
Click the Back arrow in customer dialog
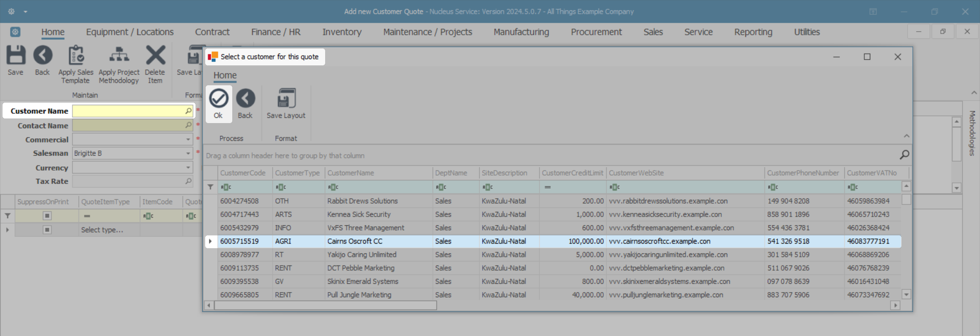(x=245, y=99)
